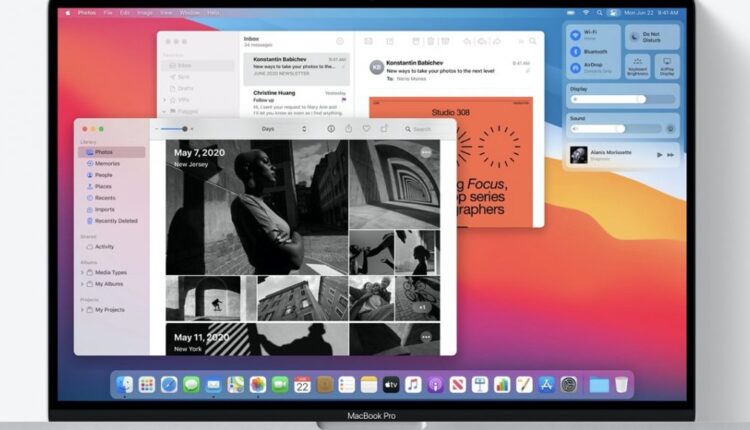Open Safari from the Dock
The image size is (750, 430).
coord(169,385)
